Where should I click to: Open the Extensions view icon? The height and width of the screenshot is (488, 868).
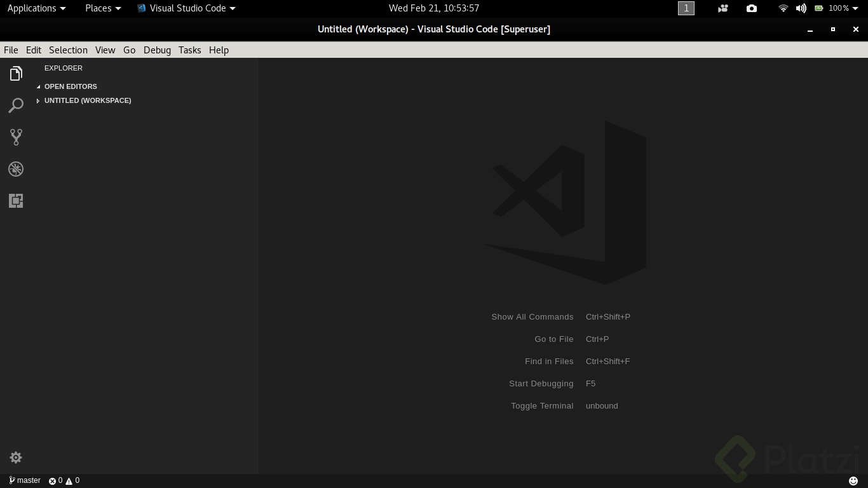coord(16,201)
